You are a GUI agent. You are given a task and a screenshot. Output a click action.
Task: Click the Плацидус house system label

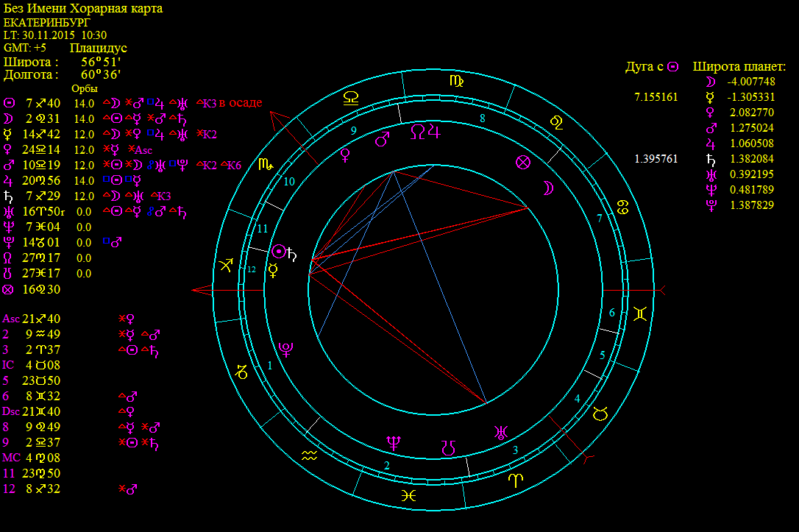tap(98, 48)
